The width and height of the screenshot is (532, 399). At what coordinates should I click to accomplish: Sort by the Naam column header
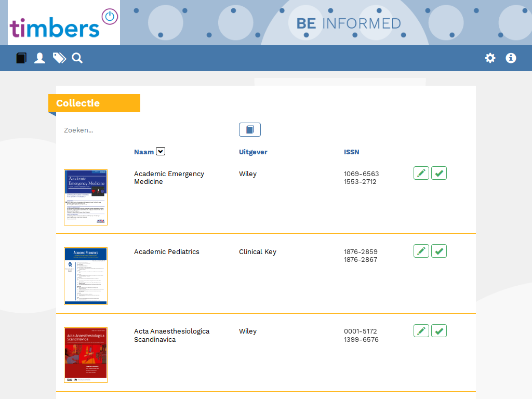click(x=144, y=152)
